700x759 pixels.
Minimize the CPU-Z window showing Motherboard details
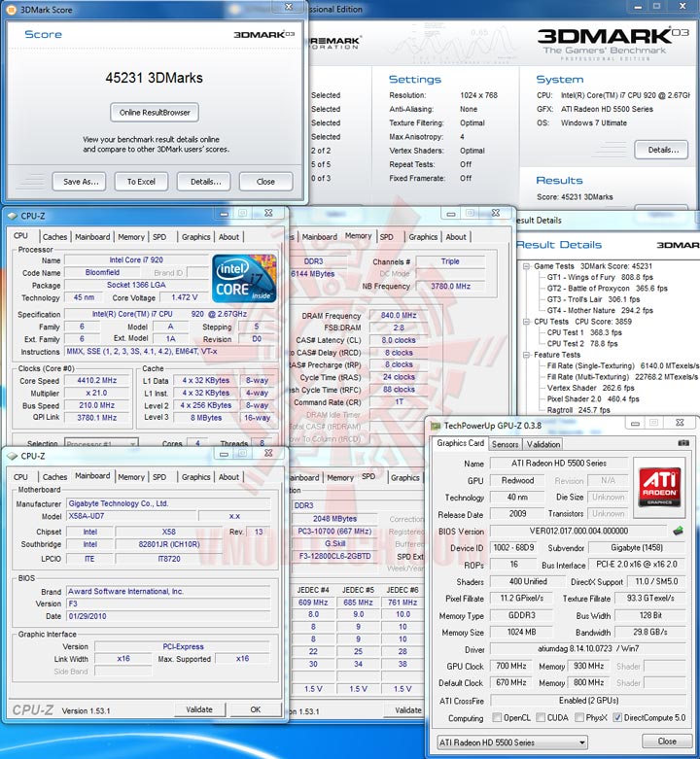coord(224,454)
